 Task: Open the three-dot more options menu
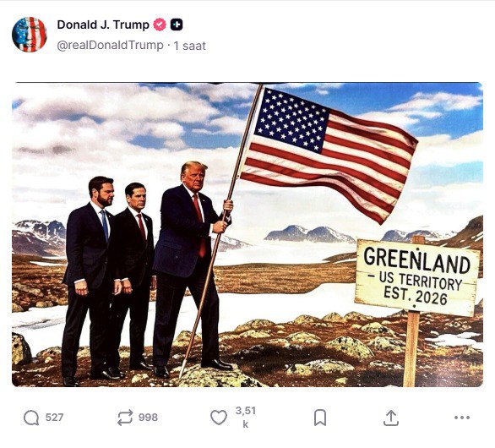click(462, 418)
